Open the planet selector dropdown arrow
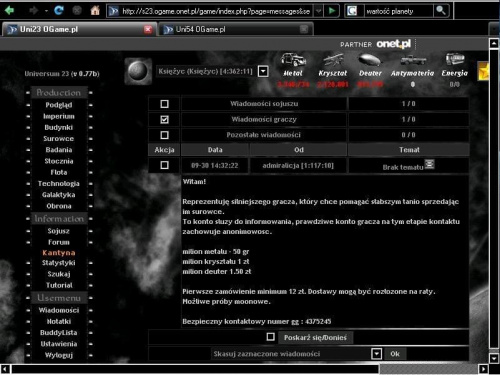Screen dimensions: 500x375 [x=263, y=71]
